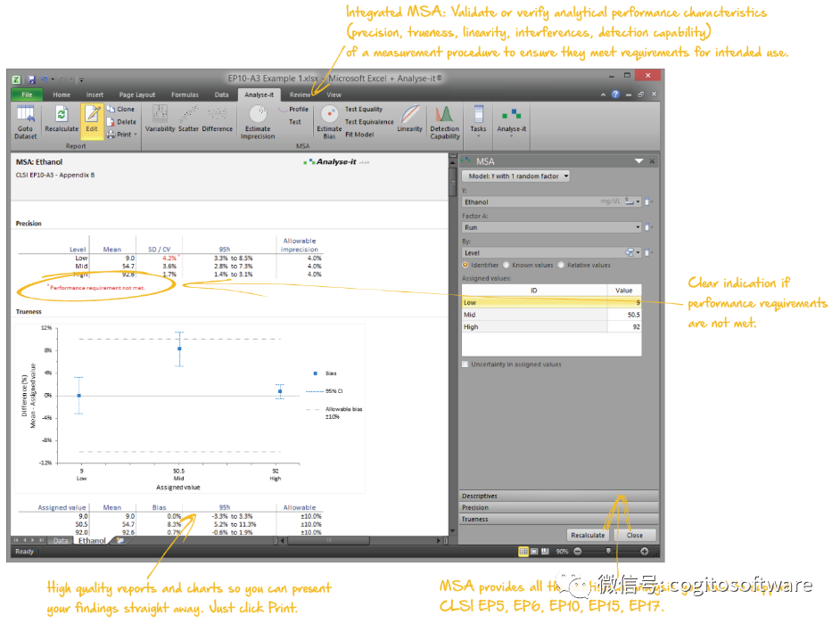Expand the Trueness section in MSA pane
The height and width of the screenshot is (623, 840).
[559, 519]
